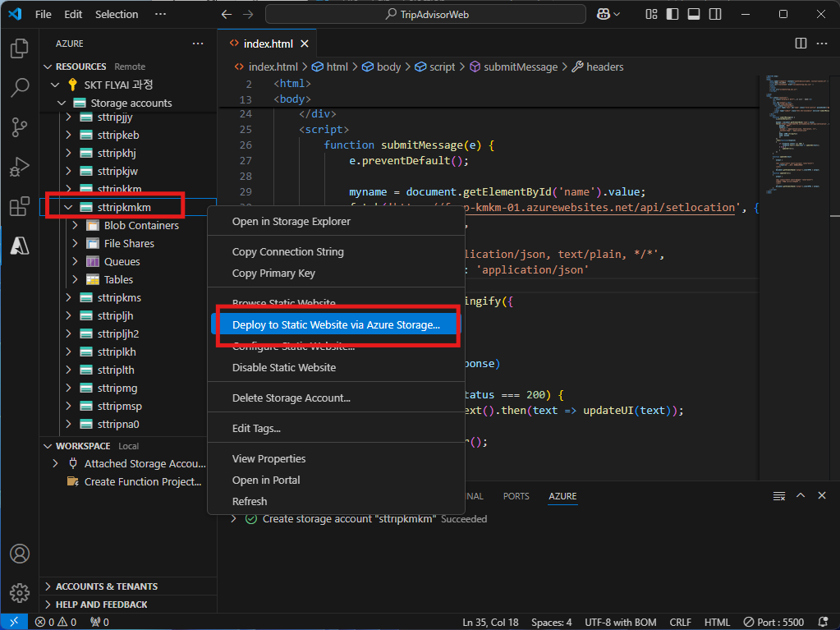Collapse the SKT FLYAI subscription node

tap(55, 85)
